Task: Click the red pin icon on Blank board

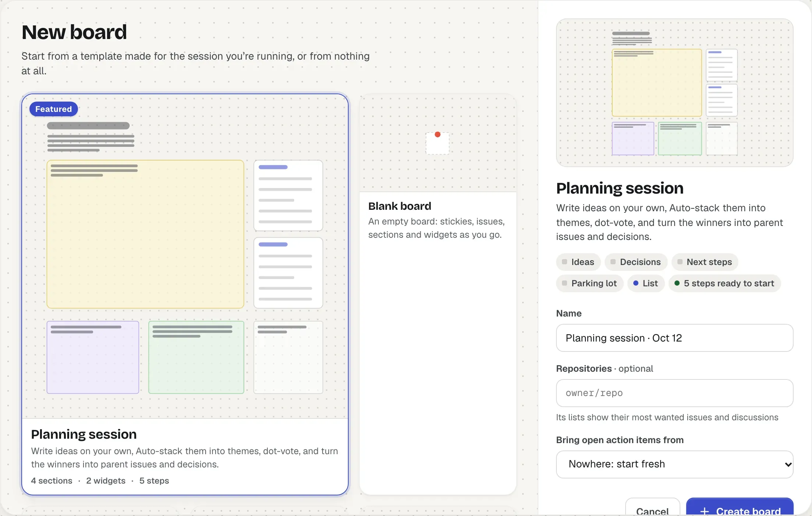Action: coord(438,135)
